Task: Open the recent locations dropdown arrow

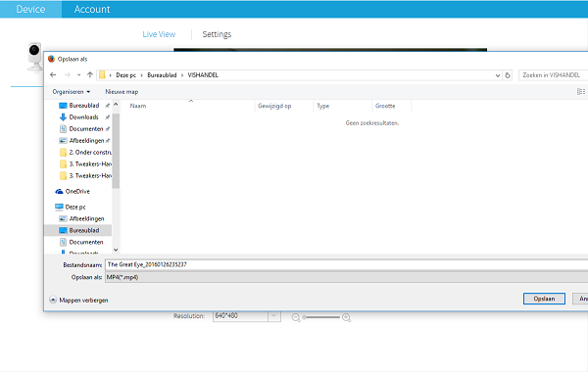Action: [x=78, y=75]
